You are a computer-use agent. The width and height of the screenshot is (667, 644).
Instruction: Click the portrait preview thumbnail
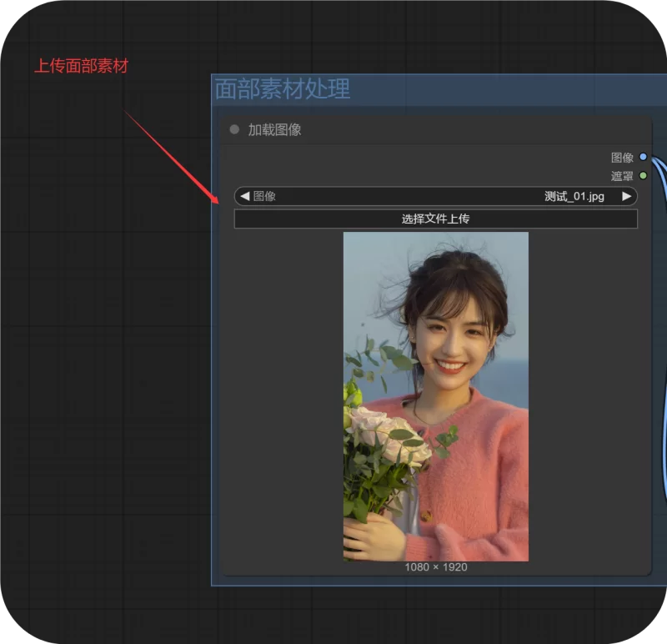click(435, 396)
